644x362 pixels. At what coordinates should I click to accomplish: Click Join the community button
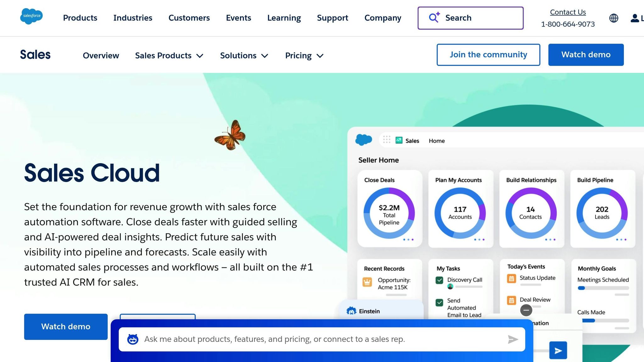[488, 55]
